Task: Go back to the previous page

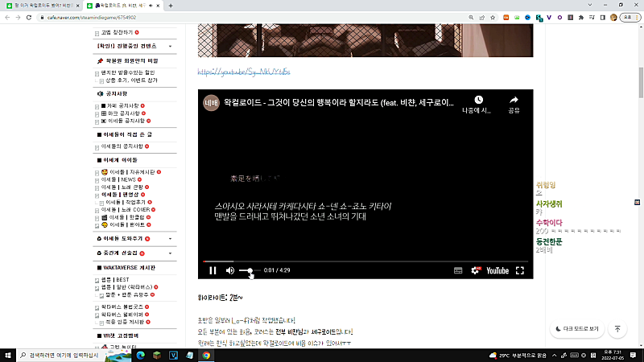Action: point(7,18)
